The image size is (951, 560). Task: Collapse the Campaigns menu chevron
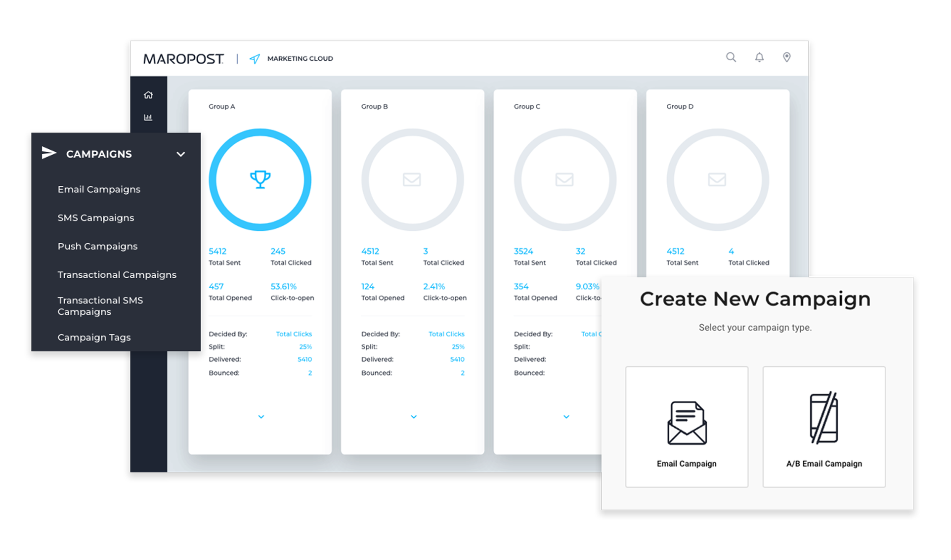click(x=181, y=154)
